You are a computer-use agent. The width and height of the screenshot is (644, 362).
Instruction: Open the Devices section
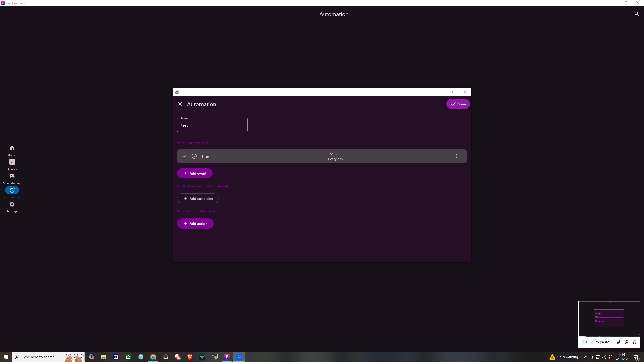12,164
